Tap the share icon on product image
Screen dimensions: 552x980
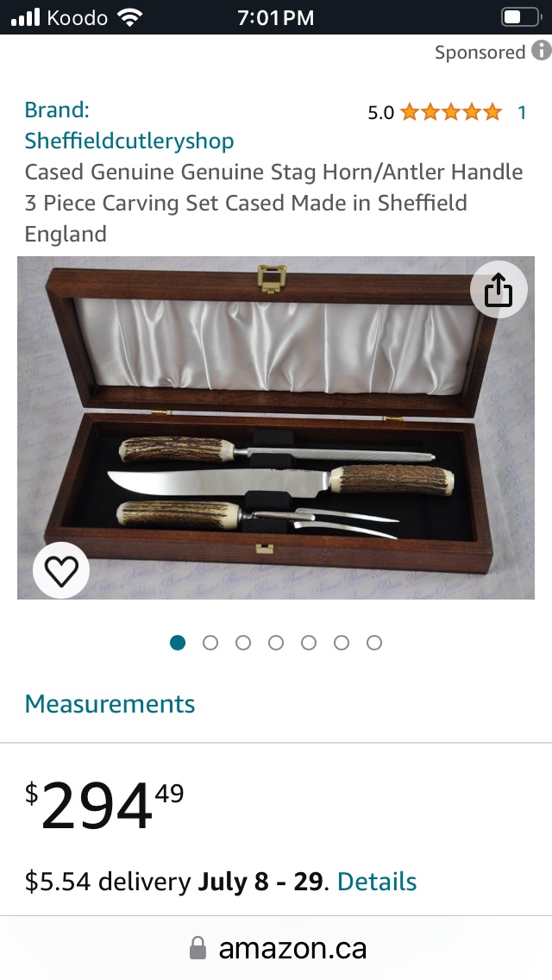point(499,291)
